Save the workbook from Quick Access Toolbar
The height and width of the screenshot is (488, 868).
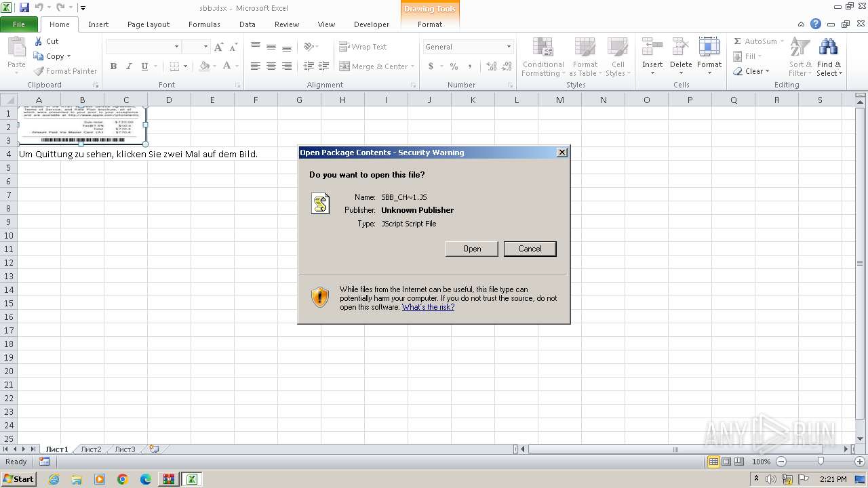24,8
